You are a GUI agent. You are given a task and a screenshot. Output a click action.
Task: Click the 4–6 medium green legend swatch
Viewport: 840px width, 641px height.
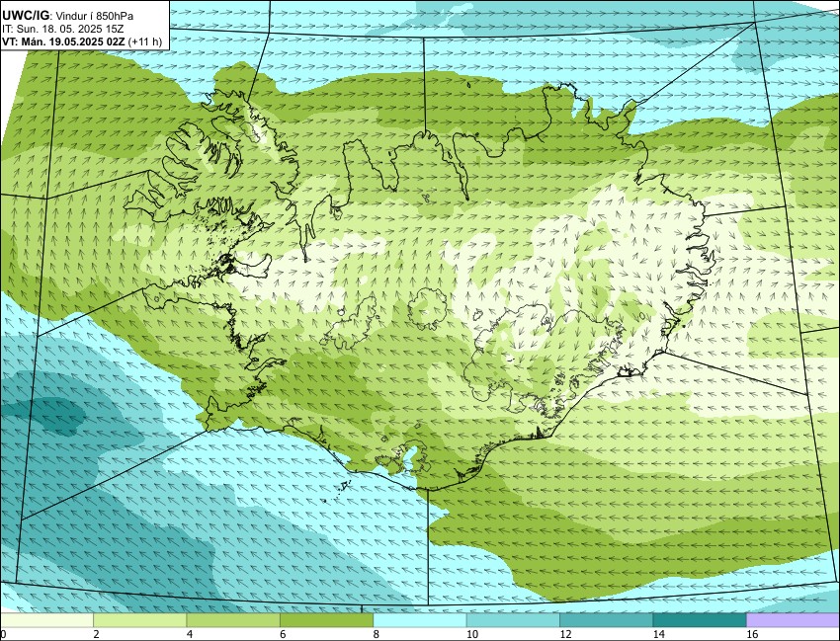pos(233,620)
